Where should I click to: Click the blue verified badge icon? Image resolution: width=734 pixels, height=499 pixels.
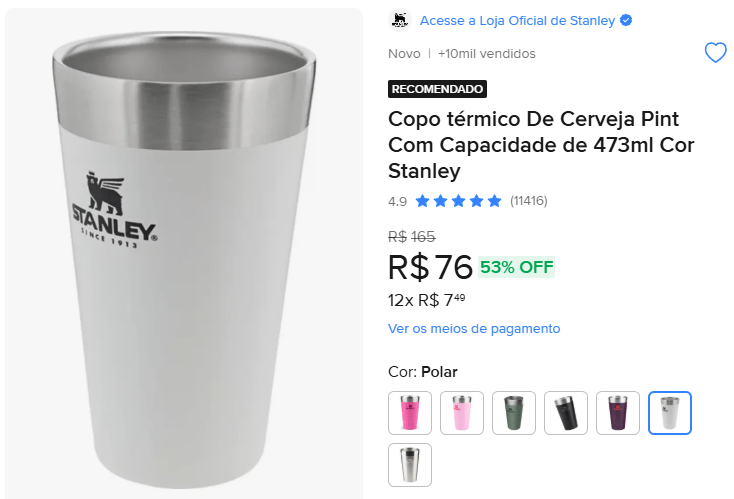[x=626, y=20]
